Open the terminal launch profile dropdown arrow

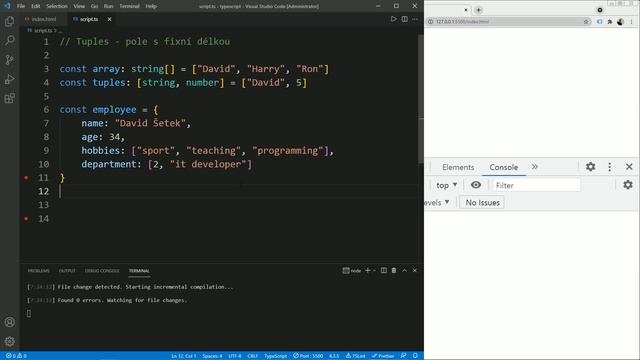click(x=374, y=271)
